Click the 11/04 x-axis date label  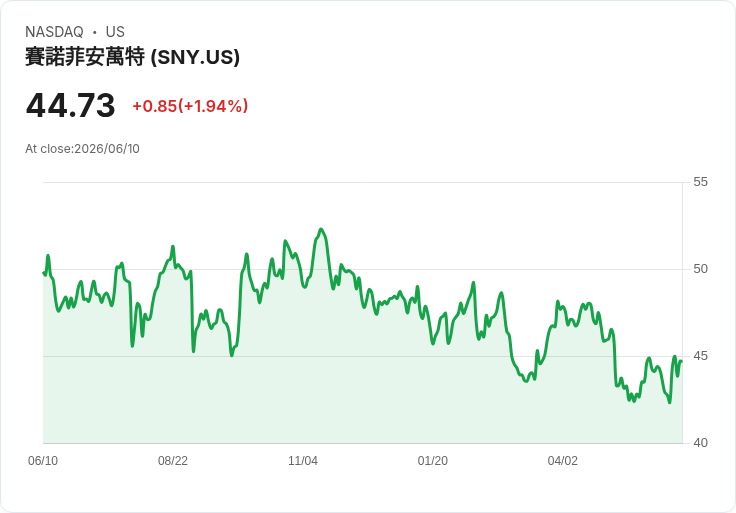[x=303, y=461]
